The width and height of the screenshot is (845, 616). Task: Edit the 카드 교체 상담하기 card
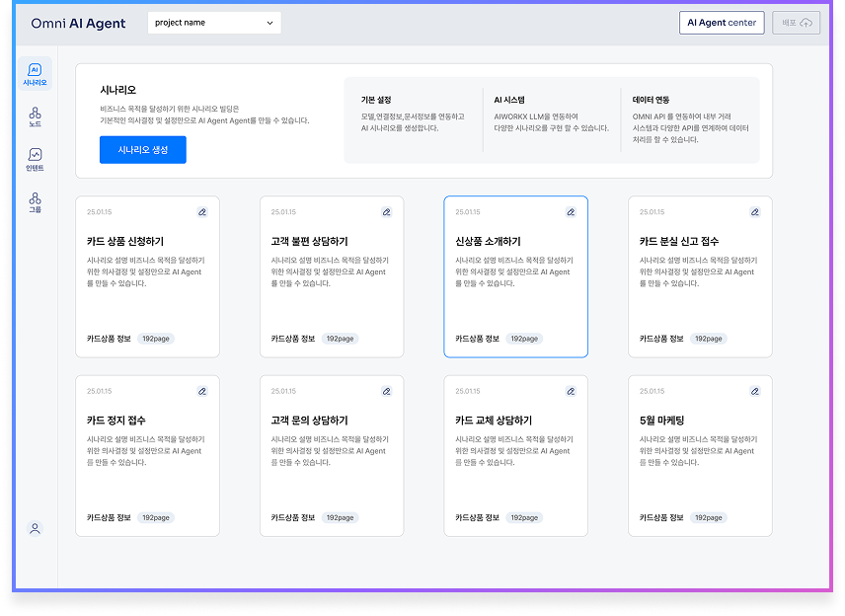point(571,391)
